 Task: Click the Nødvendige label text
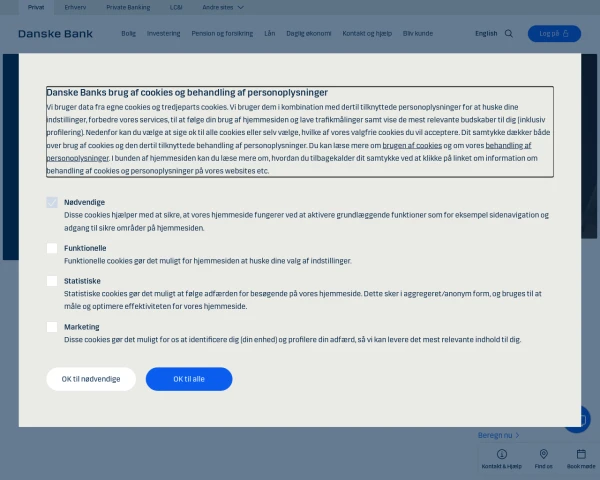click(84, 202)
